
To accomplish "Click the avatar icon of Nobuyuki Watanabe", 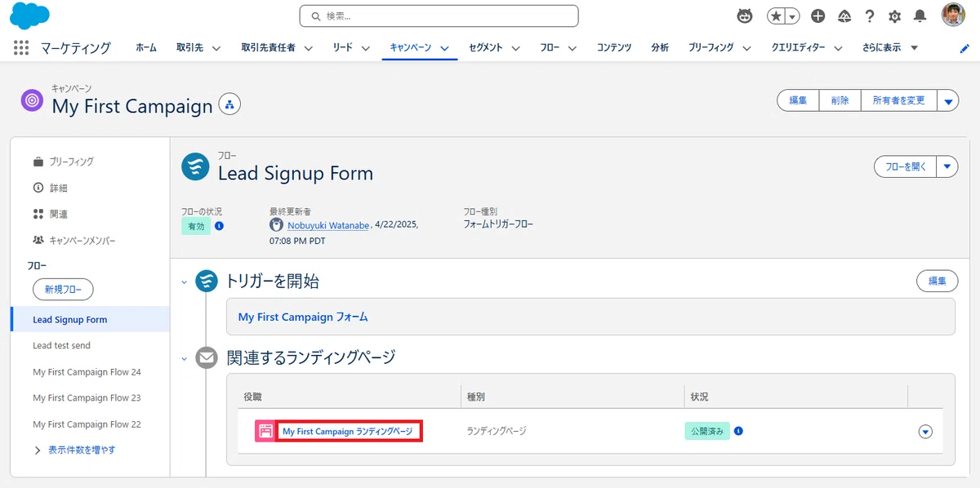I will (277, 224).
